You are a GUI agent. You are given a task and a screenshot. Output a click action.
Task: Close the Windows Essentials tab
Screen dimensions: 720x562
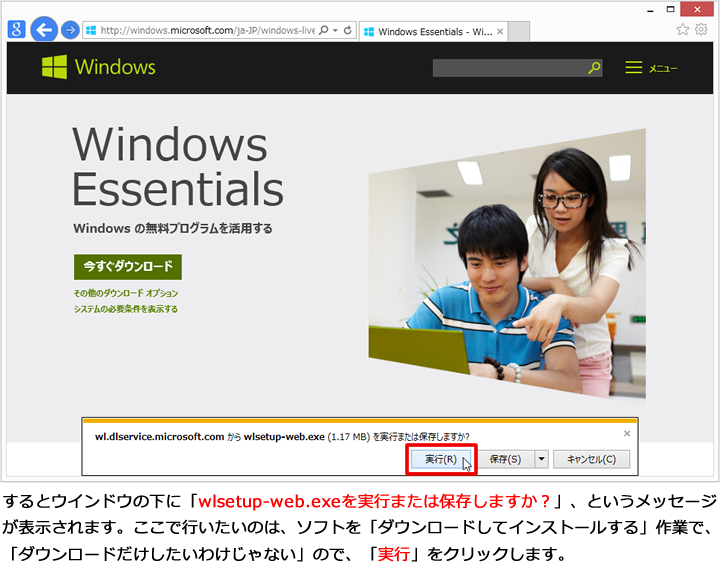click(500, 31)
